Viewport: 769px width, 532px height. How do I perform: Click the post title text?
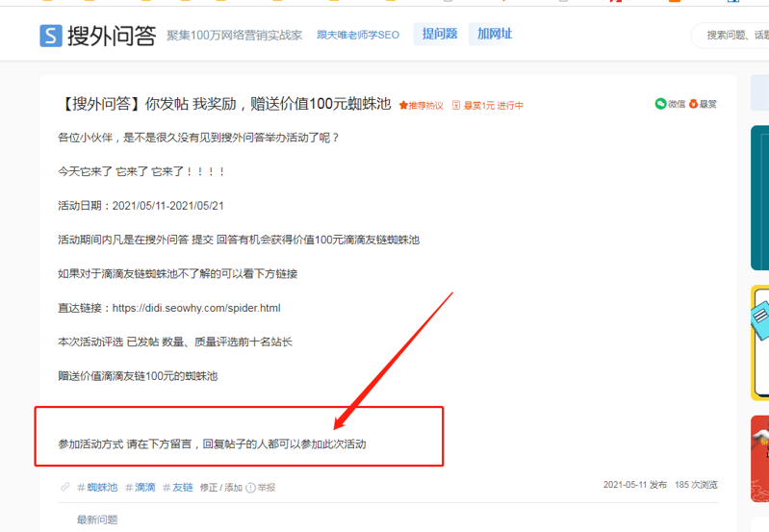click(x=224, y=104)
